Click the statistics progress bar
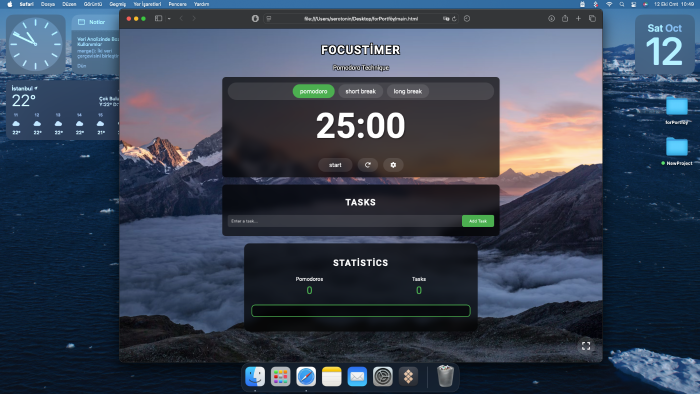 coord(361,311)
